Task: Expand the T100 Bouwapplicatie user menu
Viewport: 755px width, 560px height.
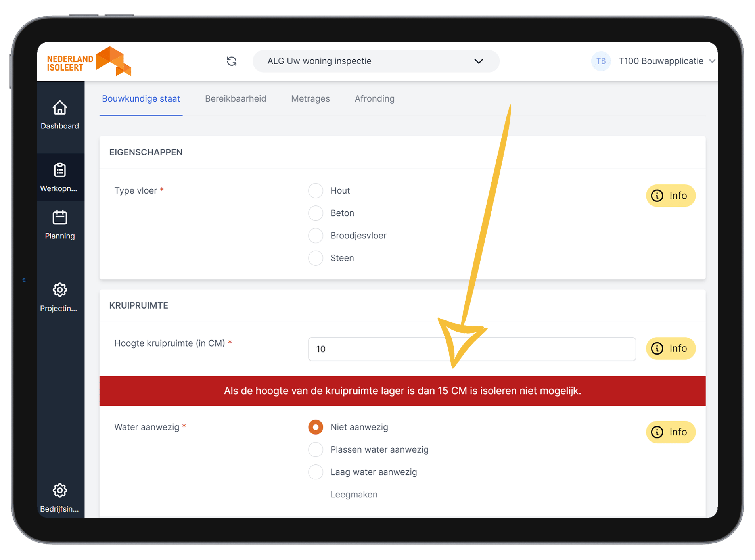Action: click(x=667, y=61)
